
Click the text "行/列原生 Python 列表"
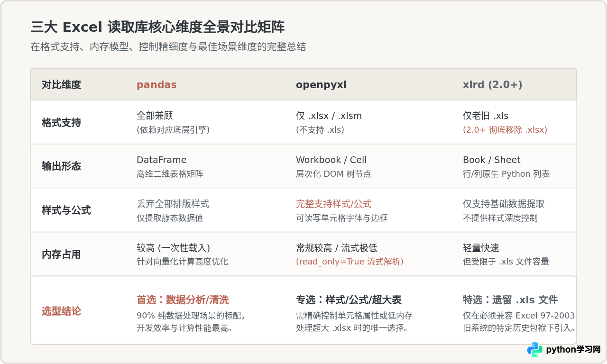(x=506, y=174)
